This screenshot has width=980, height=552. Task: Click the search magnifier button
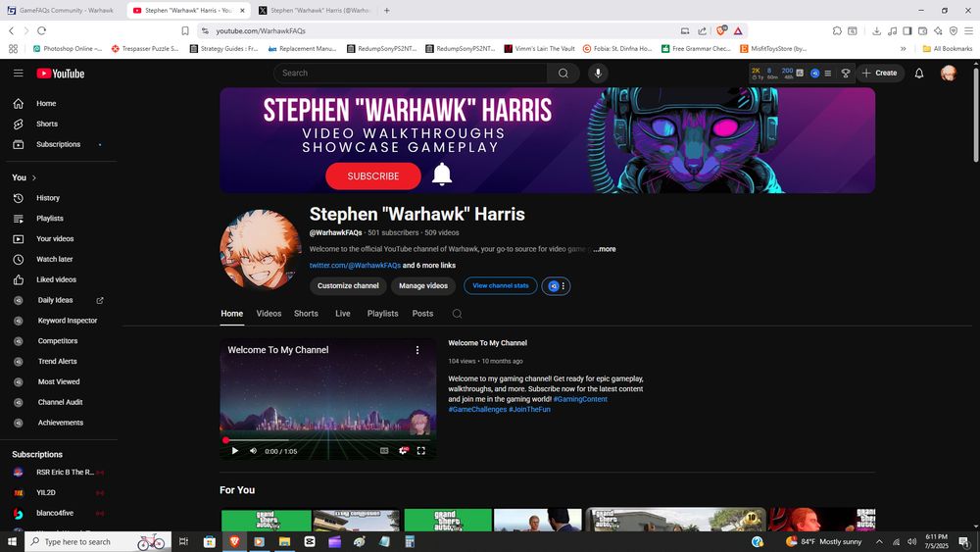[563, 74]
